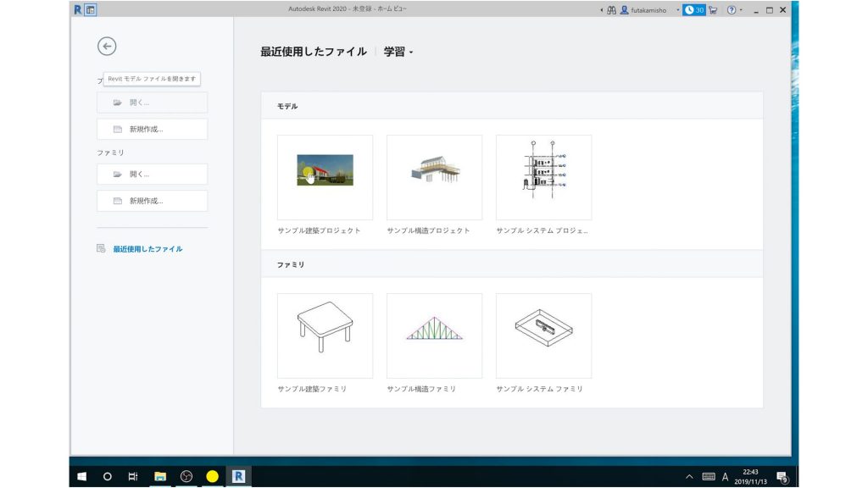Screen dimensions: 868x488
Task: Open the shopping cart purchase icon
Action: [x=714, y=9]
